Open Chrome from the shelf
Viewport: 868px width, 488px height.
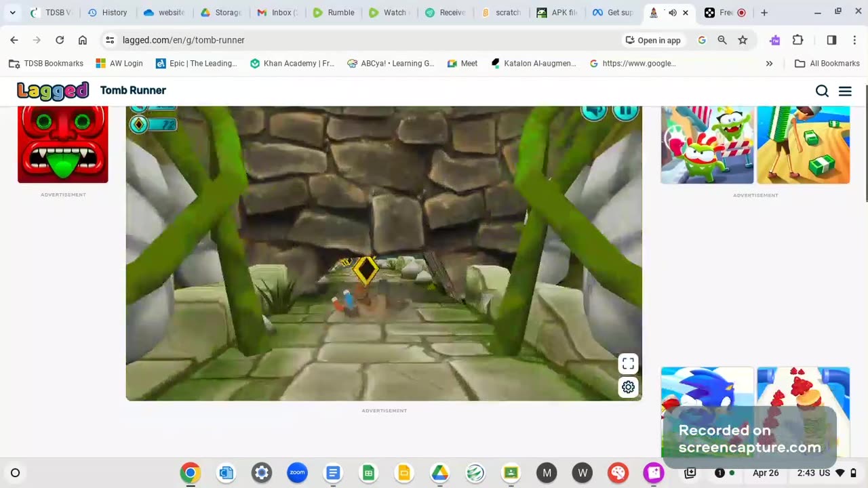pos(191,473)
